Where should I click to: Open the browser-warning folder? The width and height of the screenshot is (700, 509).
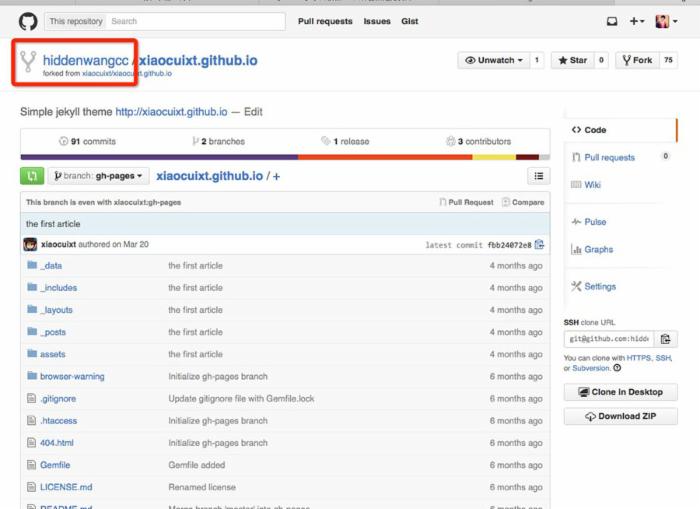coord(72,376)
